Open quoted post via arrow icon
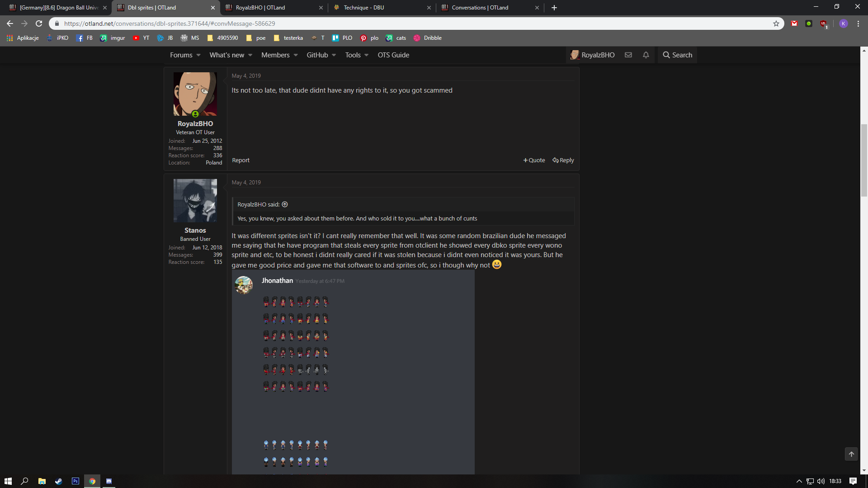This screenshot has width=868, height=488. point(285,205)
